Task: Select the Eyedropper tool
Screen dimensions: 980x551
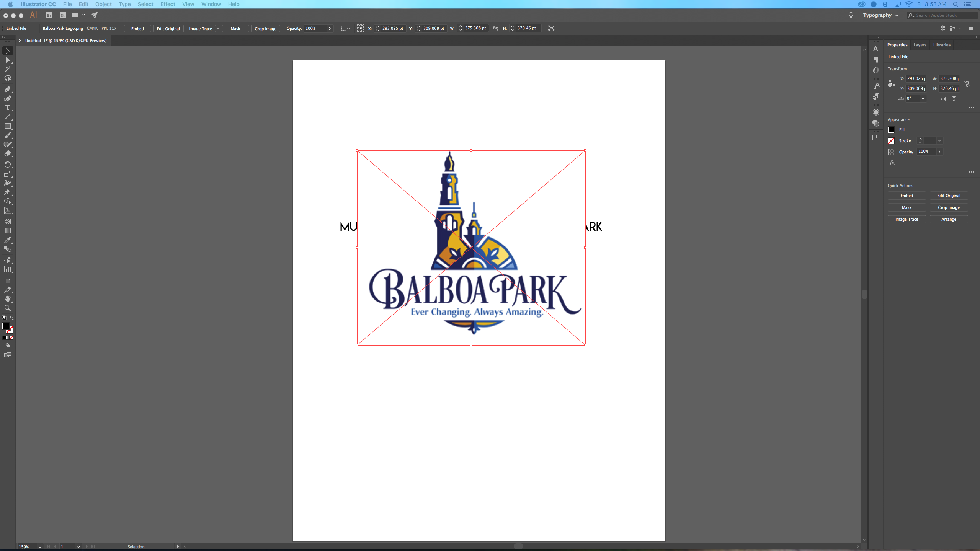Action: tap(8, 240)
